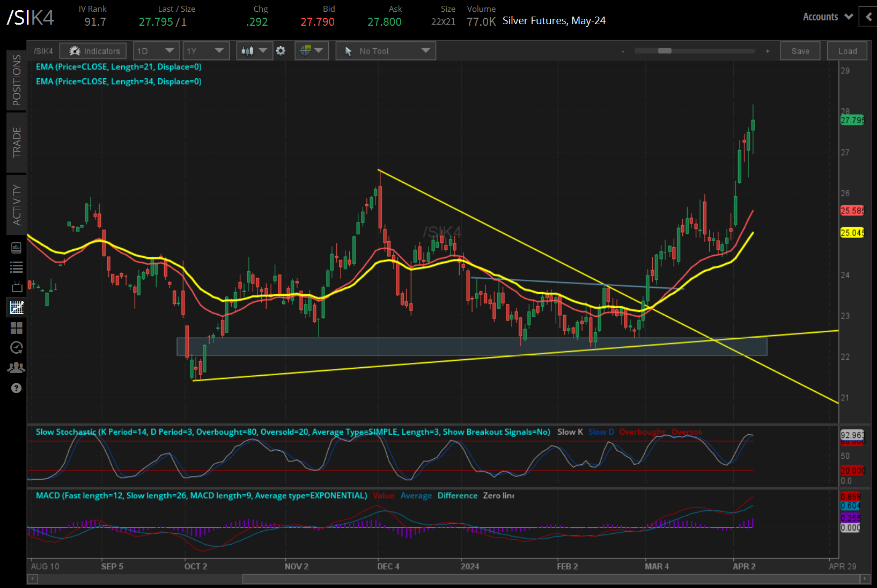
Task: Open the candlestick chart type dropdown
Action: (x=254, y=51)
